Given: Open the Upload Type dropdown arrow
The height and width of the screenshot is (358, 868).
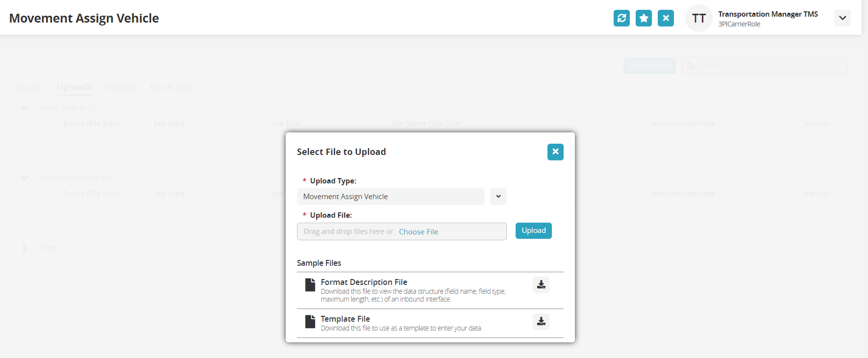Looking at the screenshot, I should pyautogui.click(x=498, y=197).
